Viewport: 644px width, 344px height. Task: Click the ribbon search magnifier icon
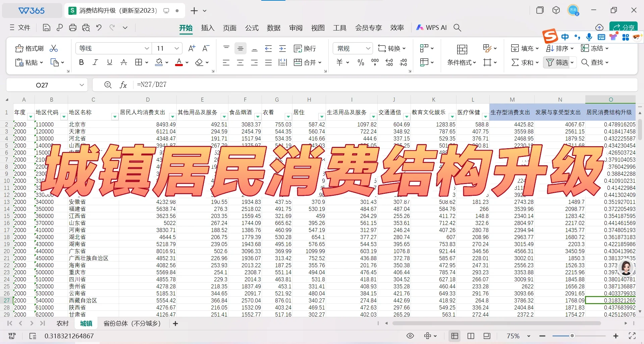click(x=457, y=28)
